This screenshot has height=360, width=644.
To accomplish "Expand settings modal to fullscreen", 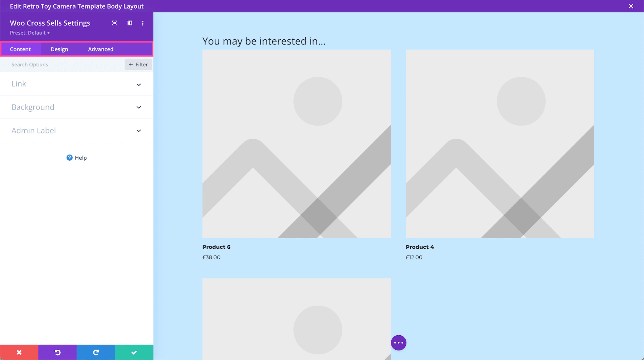I will click(114, 23).
